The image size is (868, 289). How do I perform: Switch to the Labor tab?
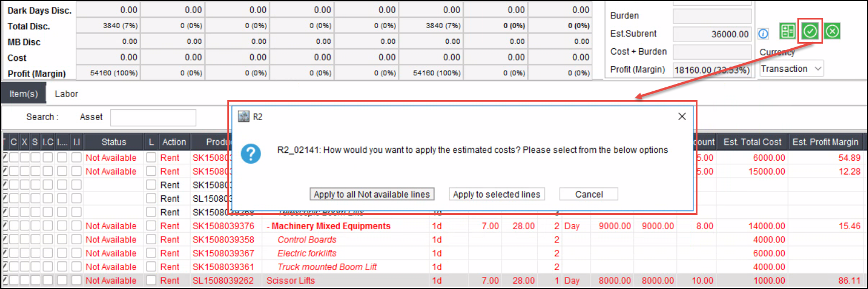(x=66, y=94)
